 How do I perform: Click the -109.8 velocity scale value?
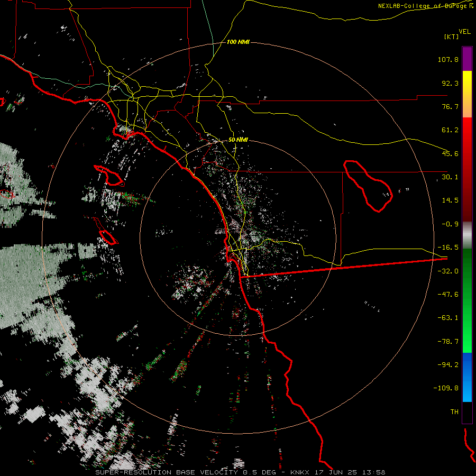click(x=446, y=388)
